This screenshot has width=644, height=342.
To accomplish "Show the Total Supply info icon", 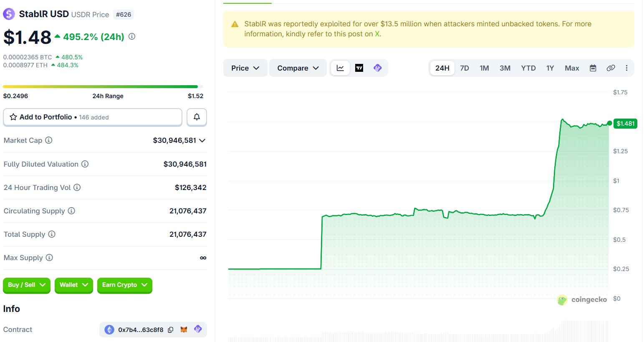I will tap(52, 234).
